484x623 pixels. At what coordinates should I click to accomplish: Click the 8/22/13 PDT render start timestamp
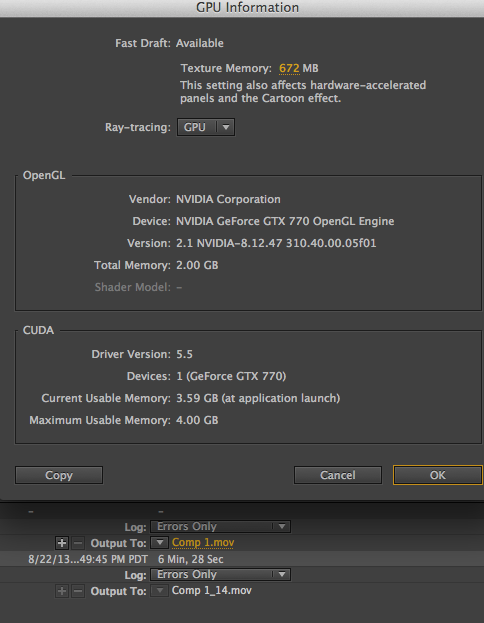[x=87, y=559]
